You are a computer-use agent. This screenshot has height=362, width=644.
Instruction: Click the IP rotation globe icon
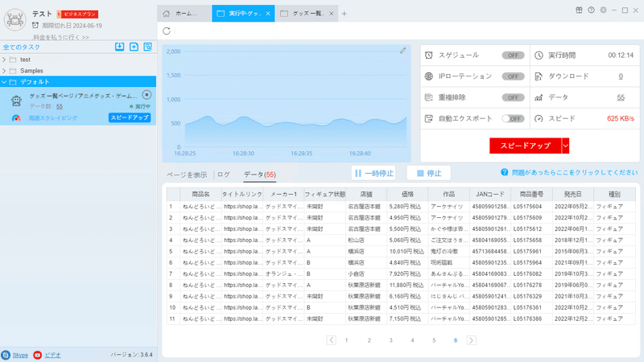[429, 76]
